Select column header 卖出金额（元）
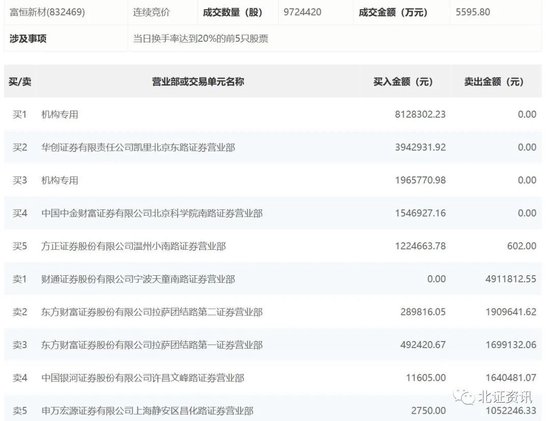This screenshot has height=421, width=550. 494,82
